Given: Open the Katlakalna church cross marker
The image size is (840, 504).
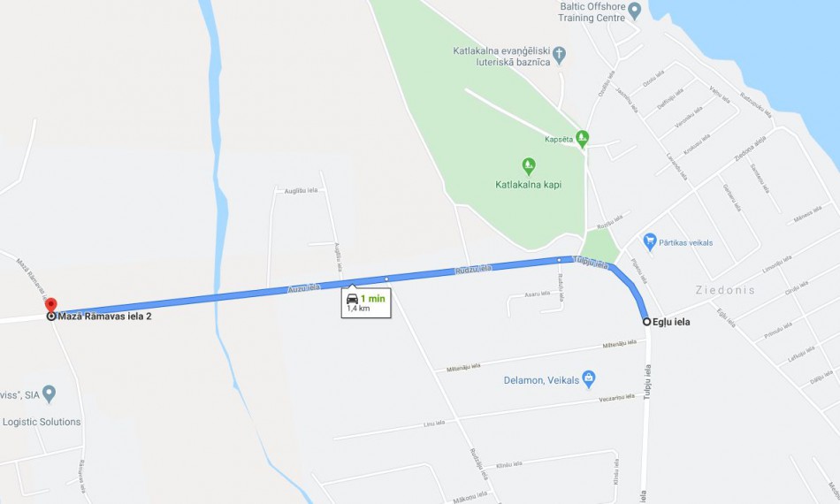Looking at the screenshot, I should (560, 55).
